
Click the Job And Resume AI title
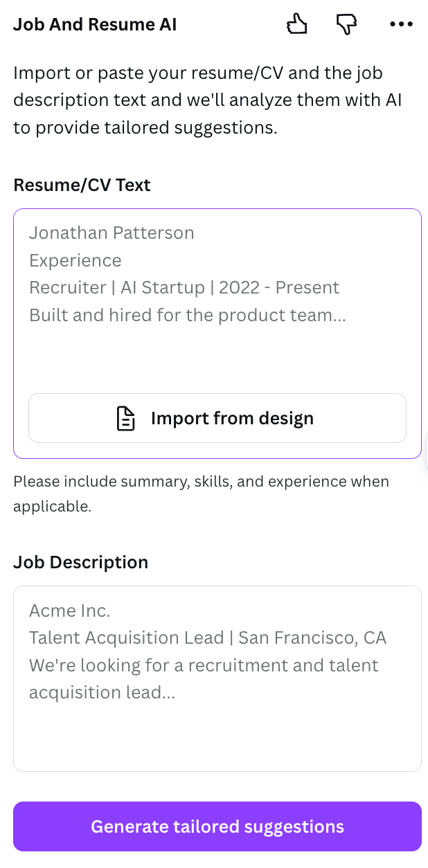(95, 24)
